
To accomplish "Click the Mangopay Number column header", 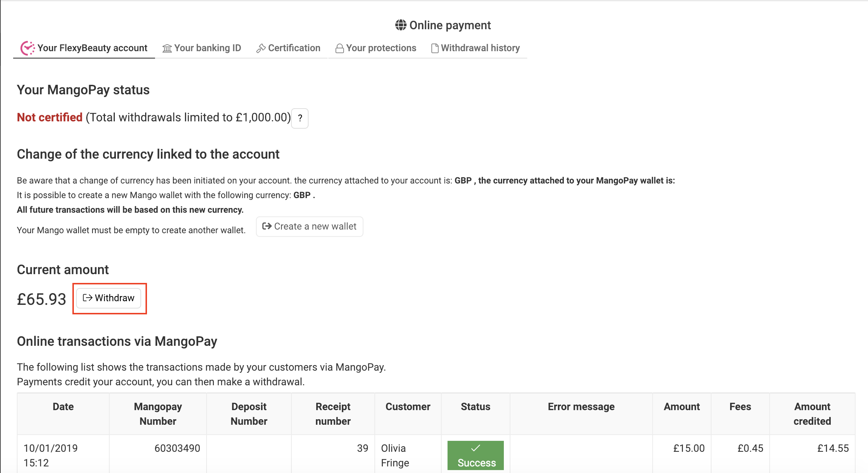I will coord(158,414).
